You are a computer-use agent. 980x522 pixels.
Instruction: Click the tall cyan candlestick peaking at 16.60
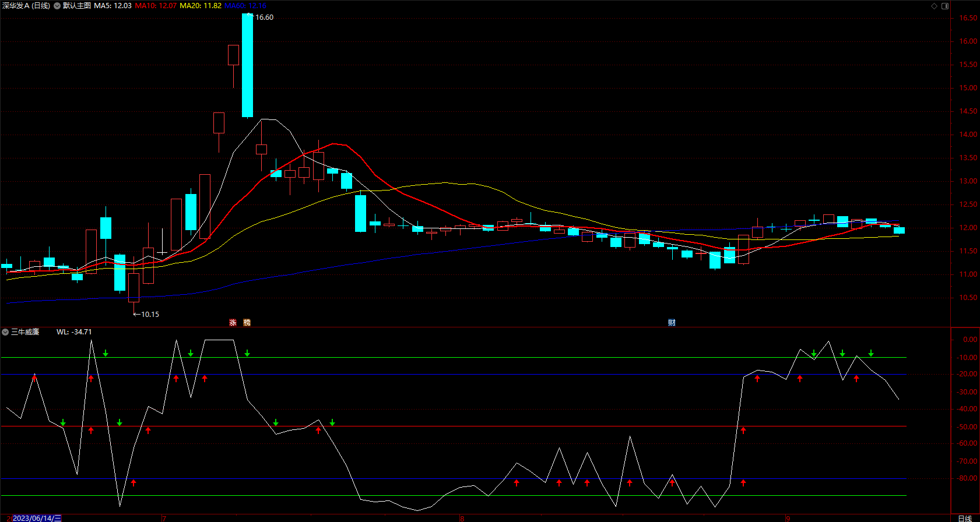(247, 65)
